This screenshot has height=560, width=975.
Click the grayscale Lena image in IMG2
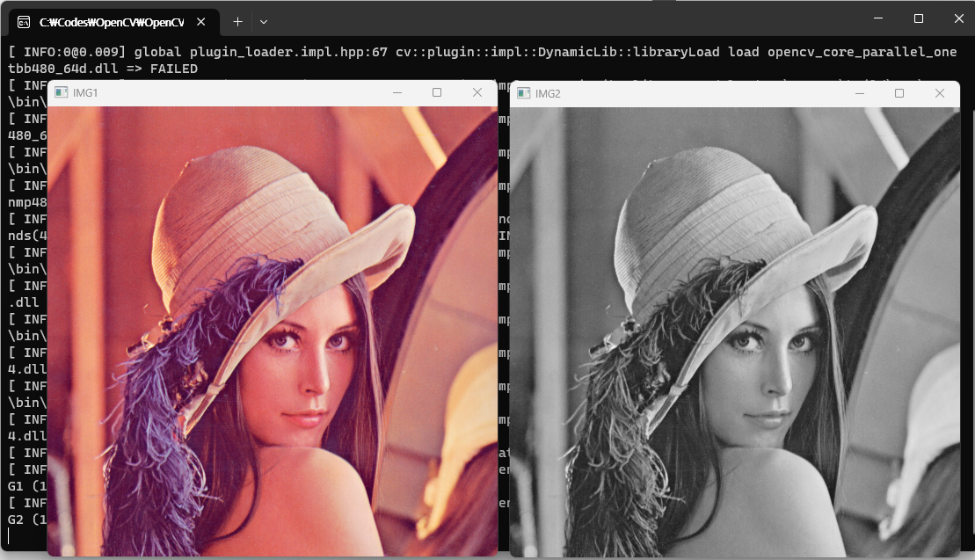pyautogui.click(x=735, y=332)
